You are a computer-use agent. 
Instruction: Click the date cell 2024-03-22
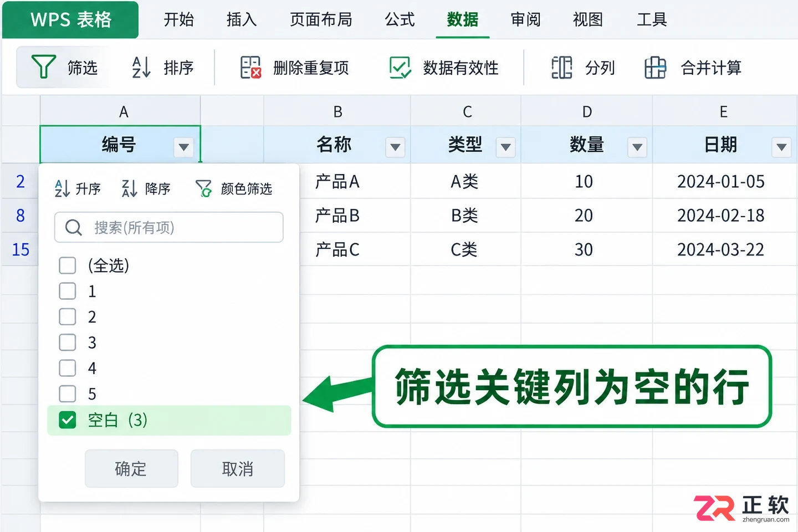point(725,249)
